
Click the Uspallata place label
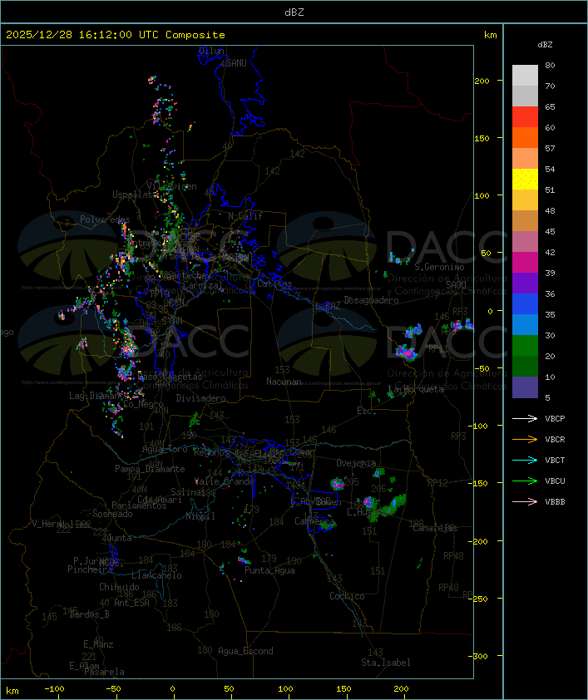[135, 195]
